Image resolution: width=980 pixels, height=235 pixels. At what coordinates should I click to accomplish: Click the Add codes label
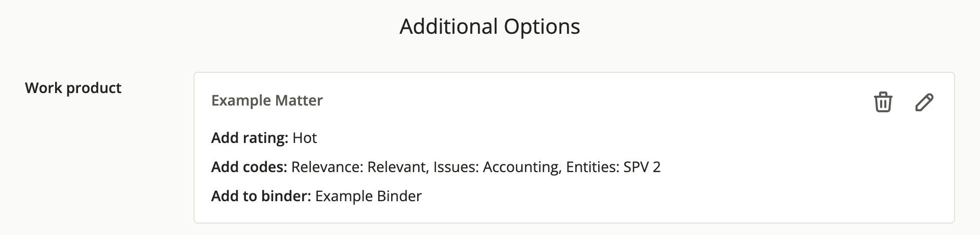(249, 167)
